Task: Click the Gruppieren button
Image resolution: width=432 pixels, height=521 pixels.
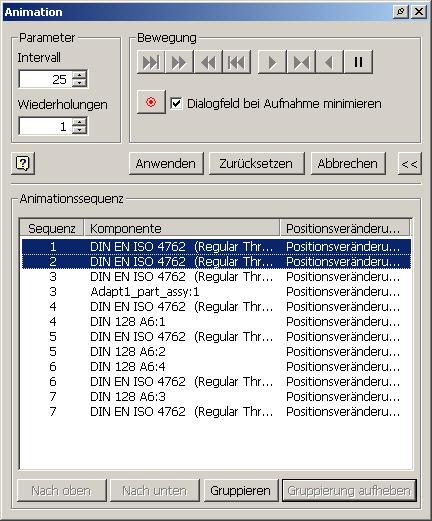Action: point(241,491)
